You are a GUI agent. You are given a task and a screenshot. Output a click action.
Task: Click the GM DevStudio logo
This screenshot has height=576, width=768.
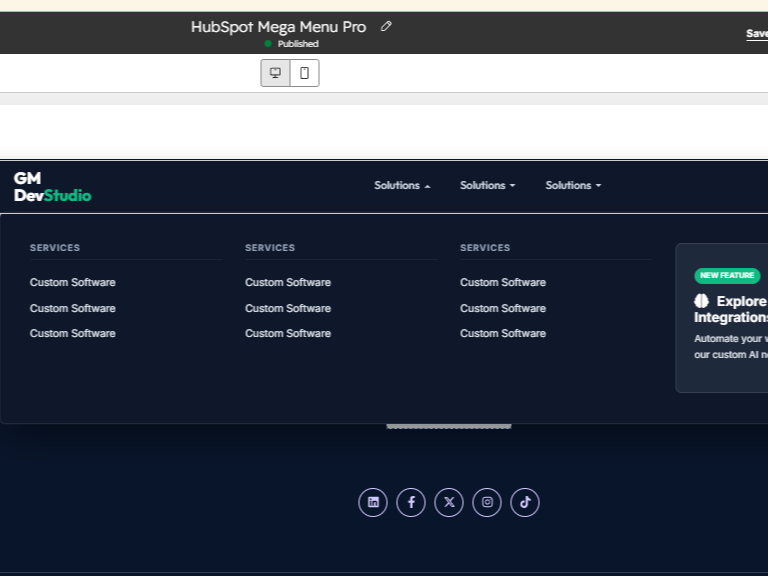click(52, 187)
